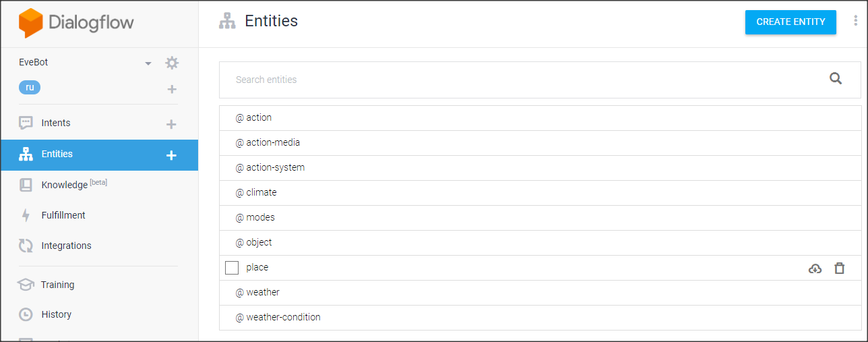Tick the checkbox beside place entity
The image size is (868, 342).
[x=232, y=268]
